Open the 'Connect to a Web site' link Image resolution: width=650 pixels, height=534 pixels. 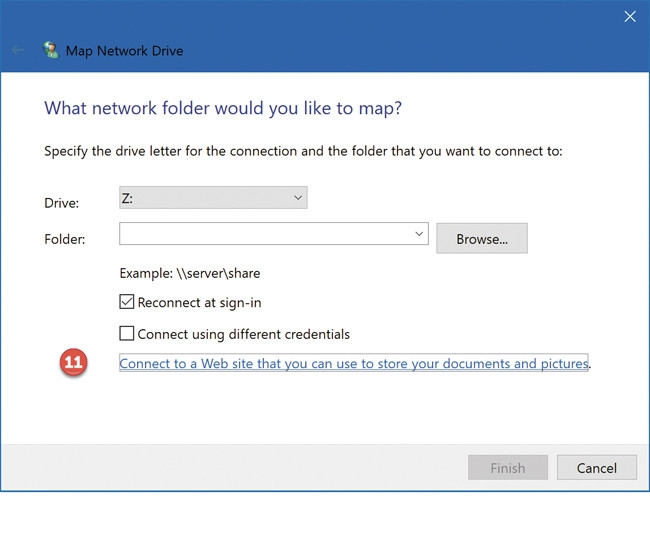(x=353, y=363)
